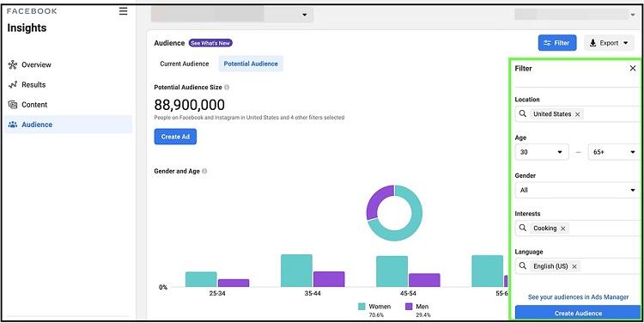Click the Audience people icon
644x323 pixels.
click(x=13, y=125)
